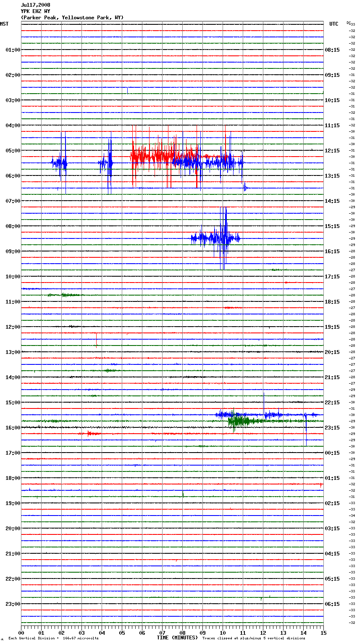Click minute tick 00 on bottom axis
Image resolution: width=357 pixels, height=644 pixels.
[x=21, y=633]
